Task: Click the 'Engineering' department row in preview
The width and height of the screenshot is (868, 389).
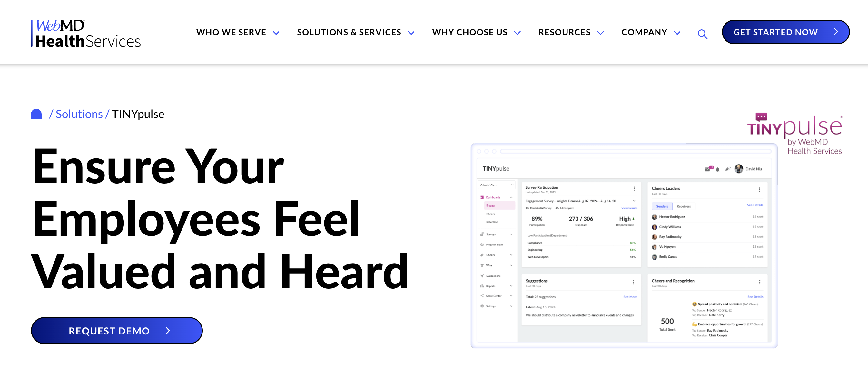Action: pos(581,250)
